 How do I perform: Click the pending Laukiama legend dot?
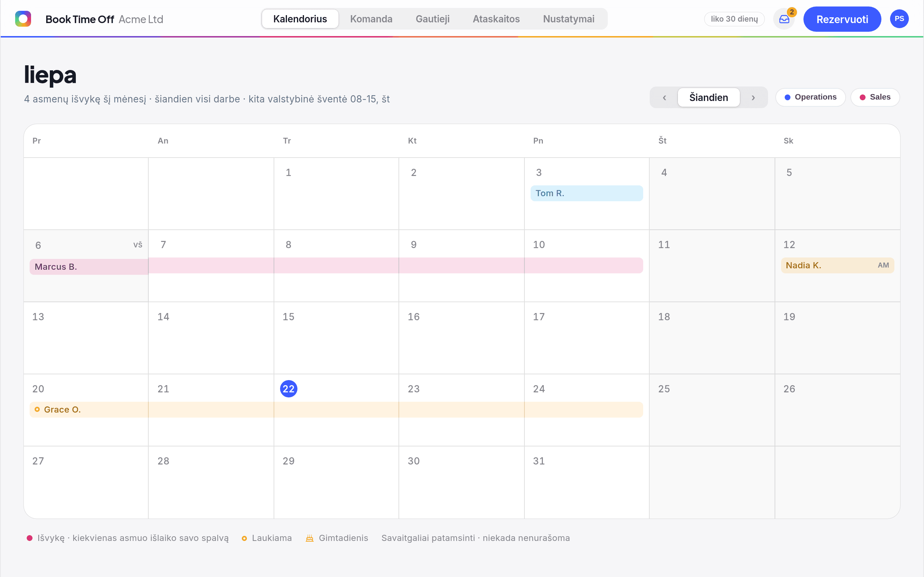244,538
